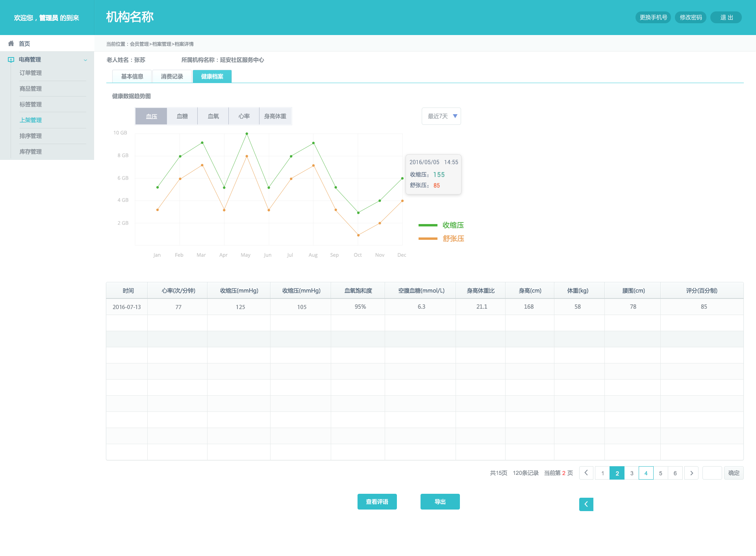
Task: Go to page 6
Action: coord(675,473)
